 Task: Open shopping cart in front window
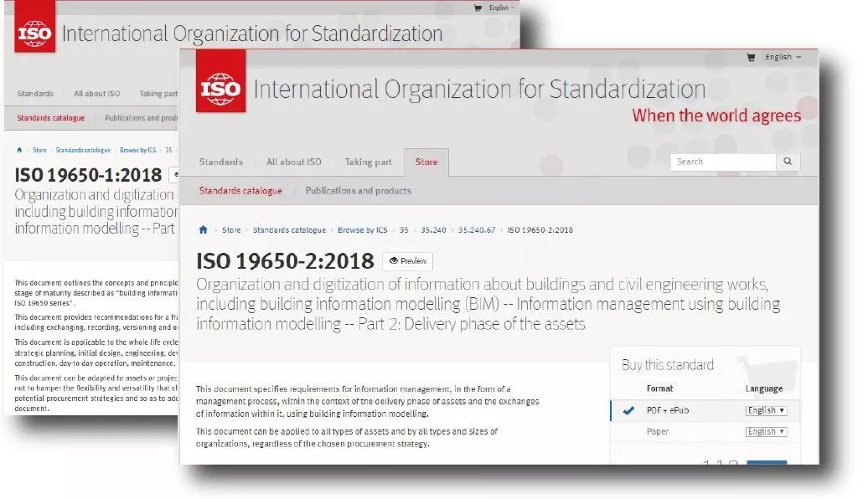tap(751, 57)
